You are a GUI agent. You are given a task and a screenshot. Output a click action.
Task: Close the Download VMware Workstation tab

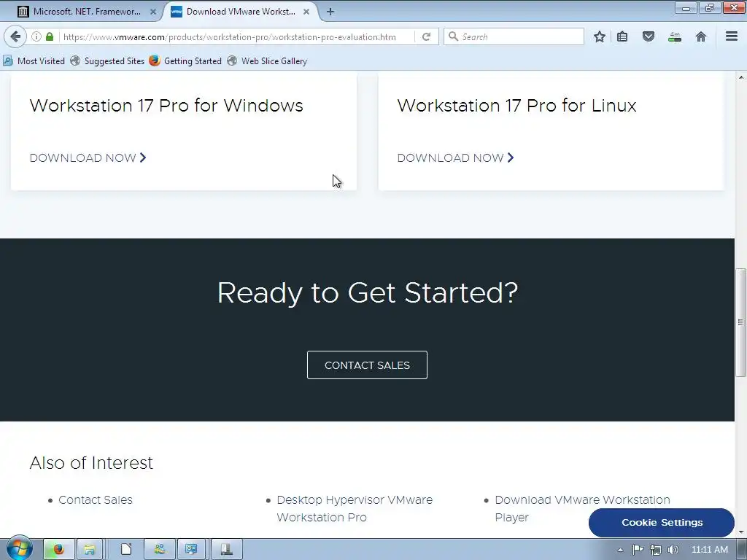point(306,12)
